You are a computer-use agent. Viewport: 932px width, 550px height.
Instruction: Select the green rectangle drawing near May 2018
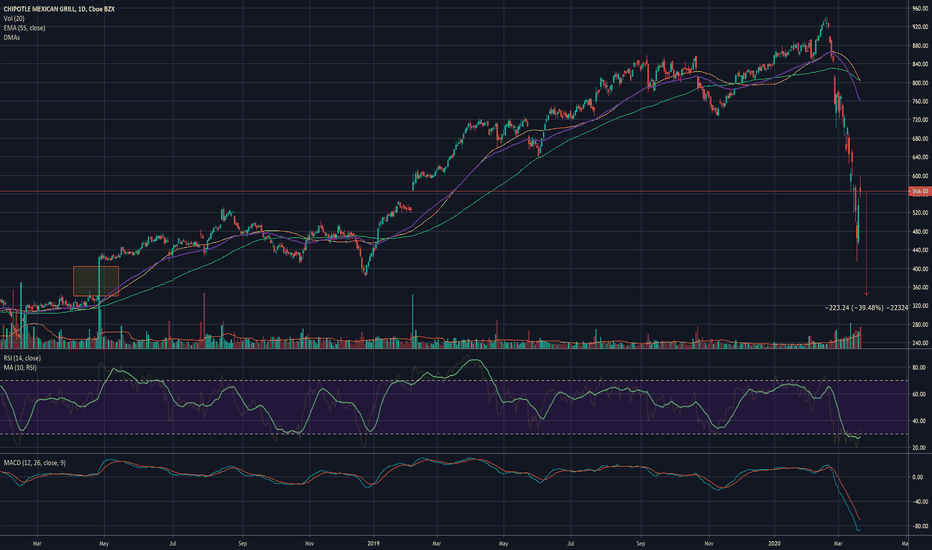coord(96,281)
